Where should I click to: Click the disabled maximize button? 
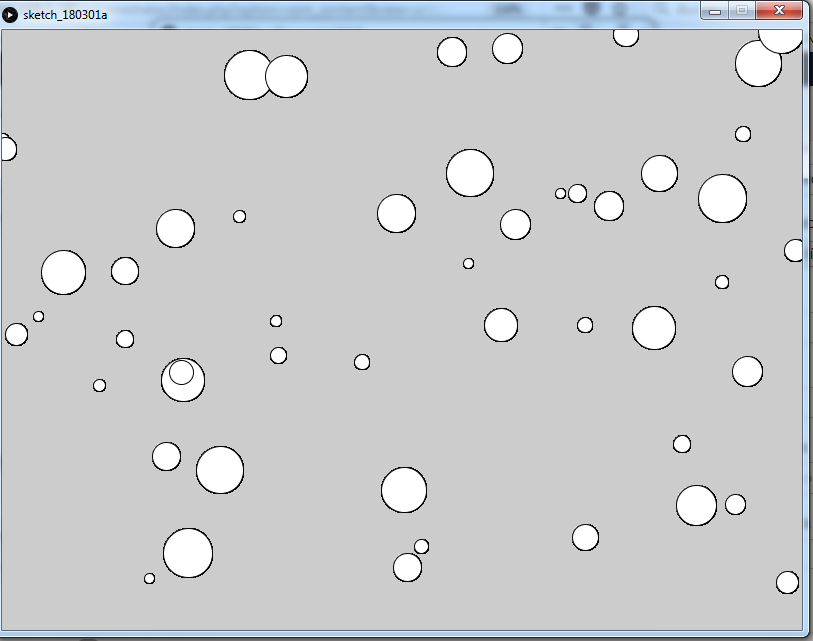tap(742, 10)
